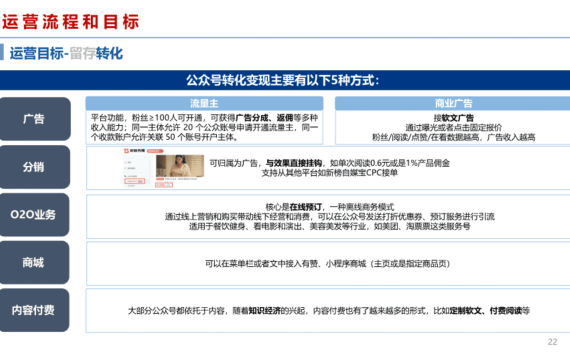Click the 运营流程和目标 red title
The image size is (570, 360).
[x=71, y=22]
